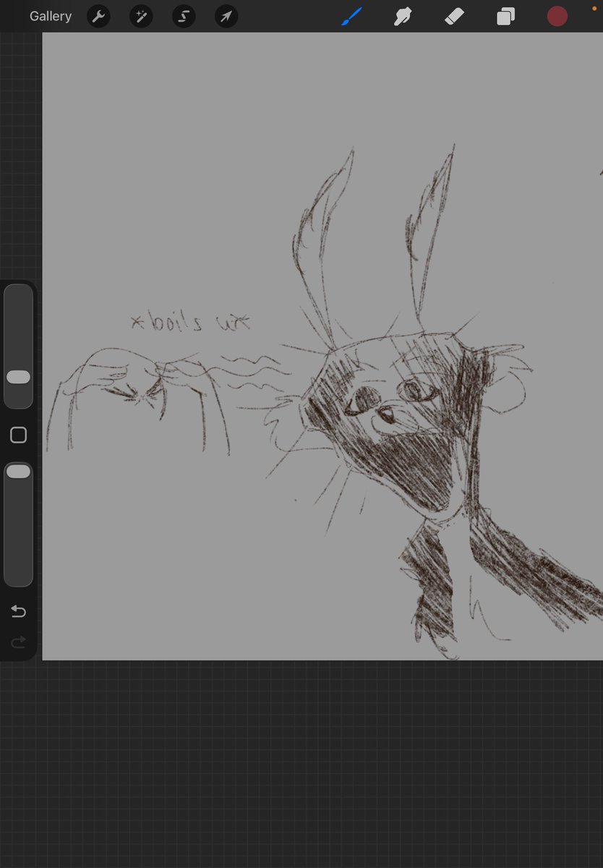Image resolution: width=603 pixels, height=868 pixels.
Task: Open the Adjustments magic wand menu
Action: click(141, 16)
